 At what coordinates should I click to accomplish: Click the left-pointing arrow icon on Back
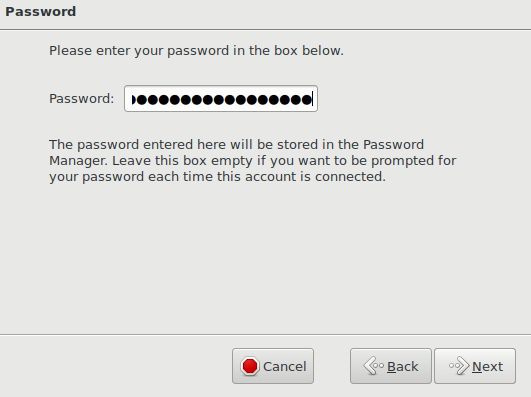(x=374, y=366)
